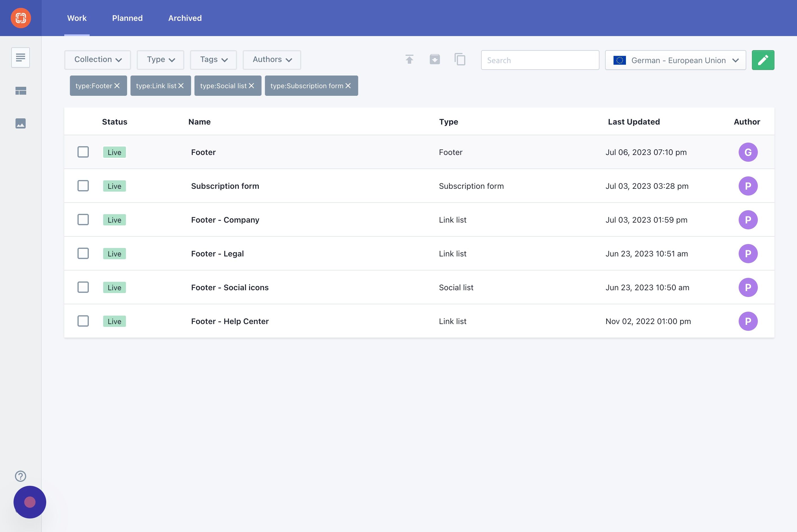
Task: Open the content list sidebar icon
Action: point(21,57)
